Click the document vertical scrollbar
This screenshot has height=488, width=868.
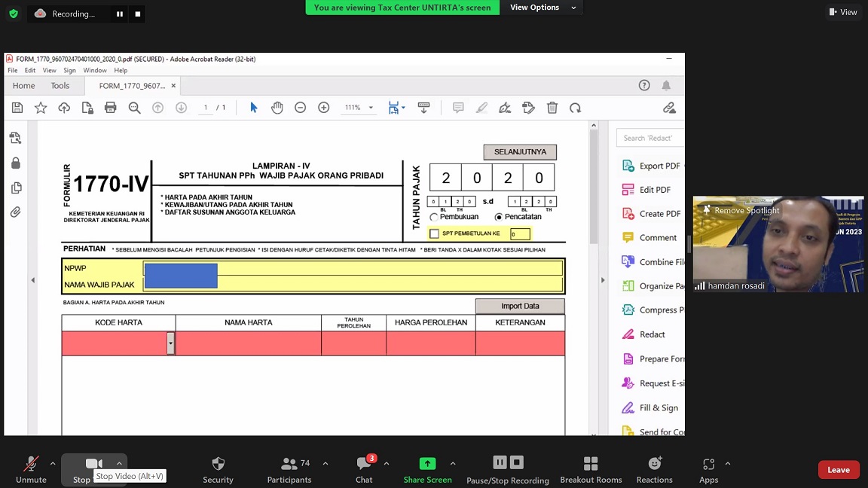click(x=594, y=188)
